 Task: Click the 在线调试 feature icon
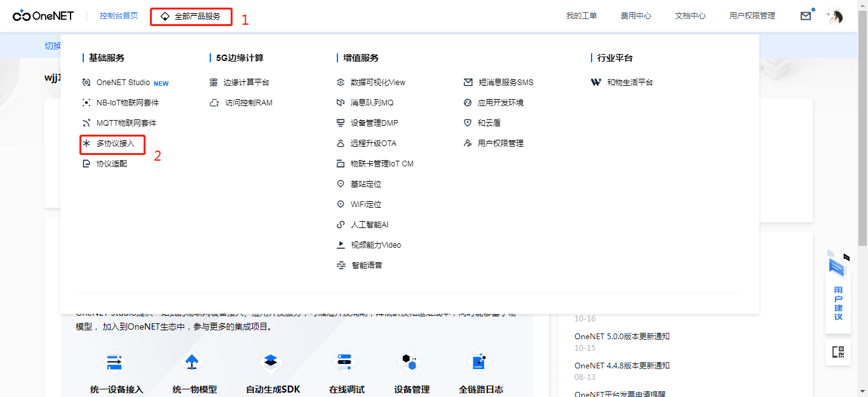344,363
